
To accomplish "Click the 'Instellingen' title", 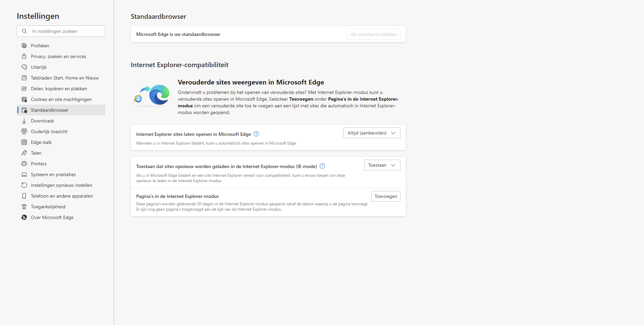I will pos(38,16).
